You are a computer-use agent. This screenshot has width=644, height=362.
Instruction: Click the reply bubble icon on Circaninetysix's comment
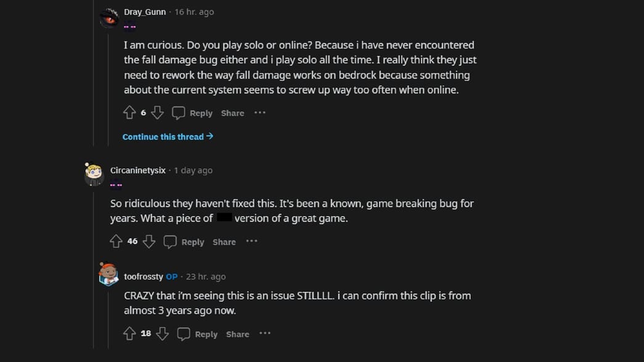[169, 241]
